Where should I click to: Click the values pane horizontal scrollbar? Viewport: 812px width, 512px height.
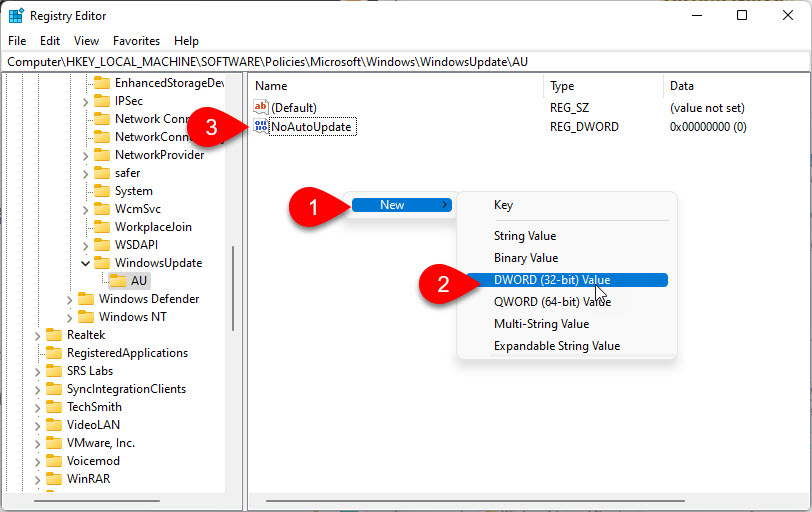coord(475,501)
